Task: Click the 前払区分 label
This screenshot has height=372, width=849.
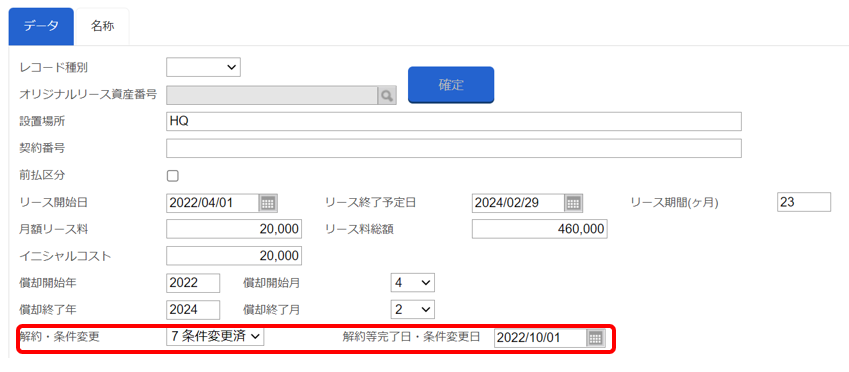Action: (x=42, y=175)
